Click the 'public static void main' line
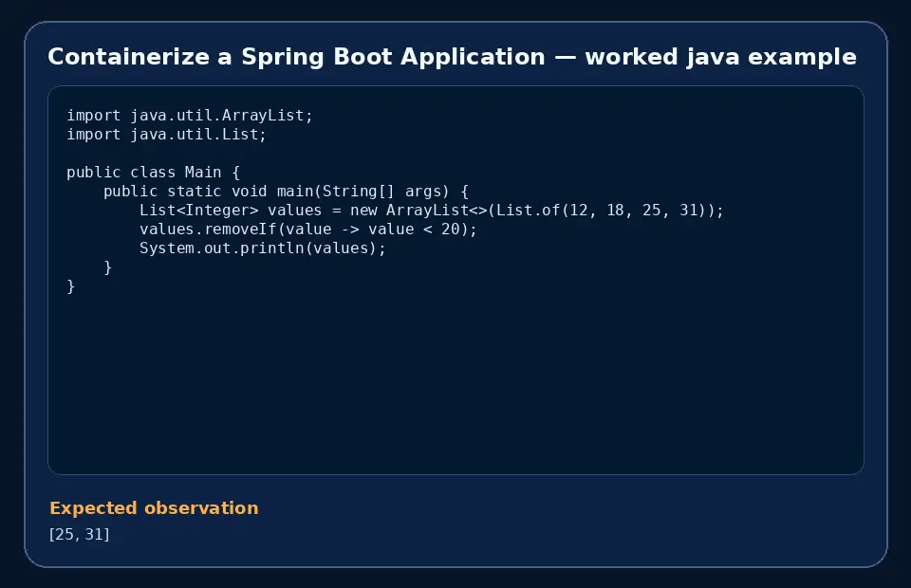Image resolution: width=911 pixels, height=588 pixels. click(286, 192)
